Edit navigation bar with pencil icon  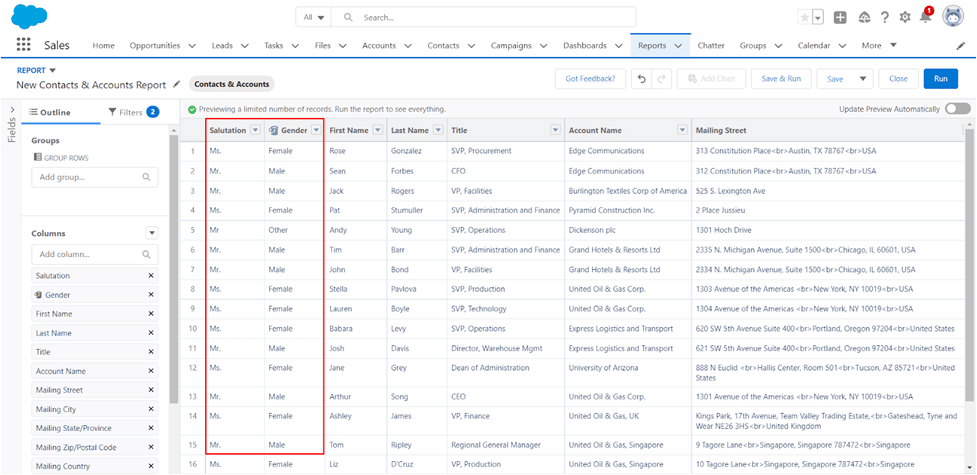[x=960, y=46]
